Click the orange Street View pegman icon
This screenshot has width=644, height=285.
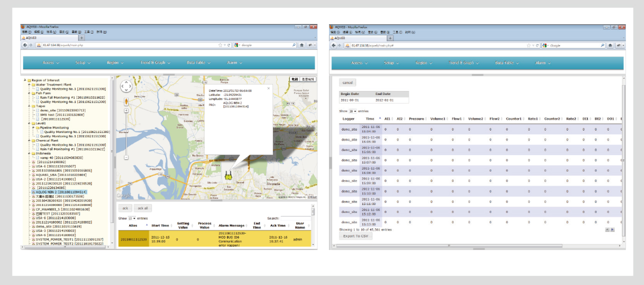click(126, 101)
